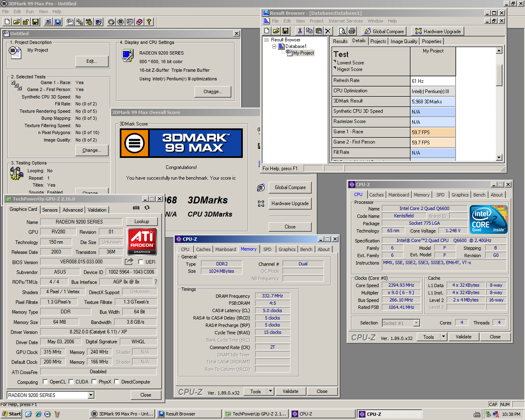Viewport: 525px width, 420px height.
Task: Switch to Sensors tab in GPU-Z
Action: 50,210
